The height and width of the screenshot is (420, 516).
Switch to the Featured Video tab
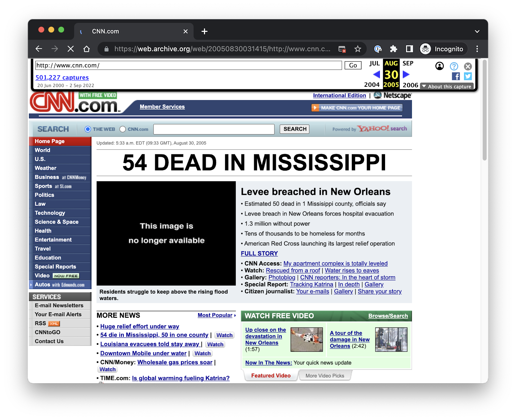(x=271, y=375)
